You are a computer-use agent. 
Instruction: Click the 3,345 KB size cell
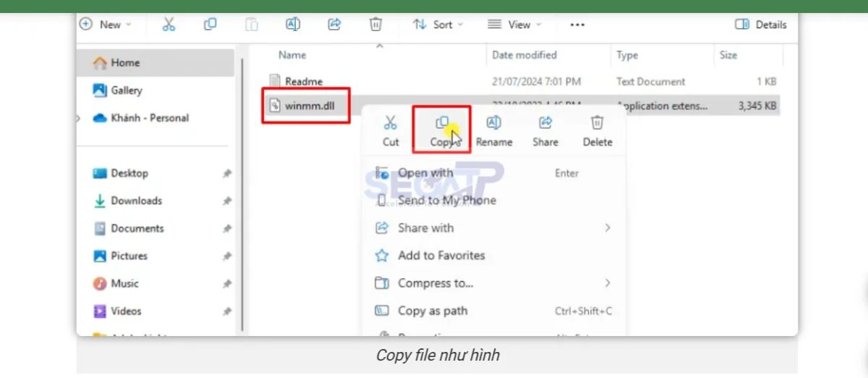coord(757,106)
